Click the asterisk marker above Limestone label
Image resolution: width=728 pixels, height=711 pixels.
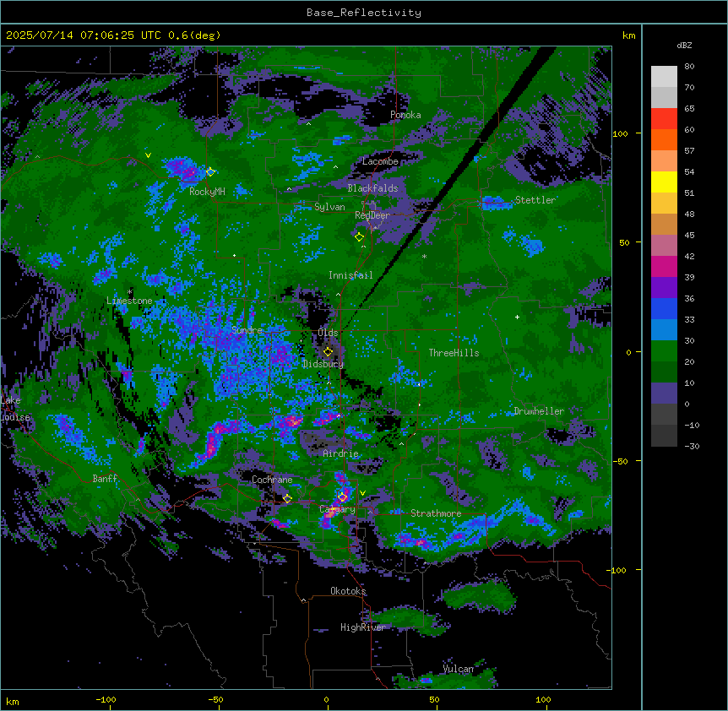(130, 292)
